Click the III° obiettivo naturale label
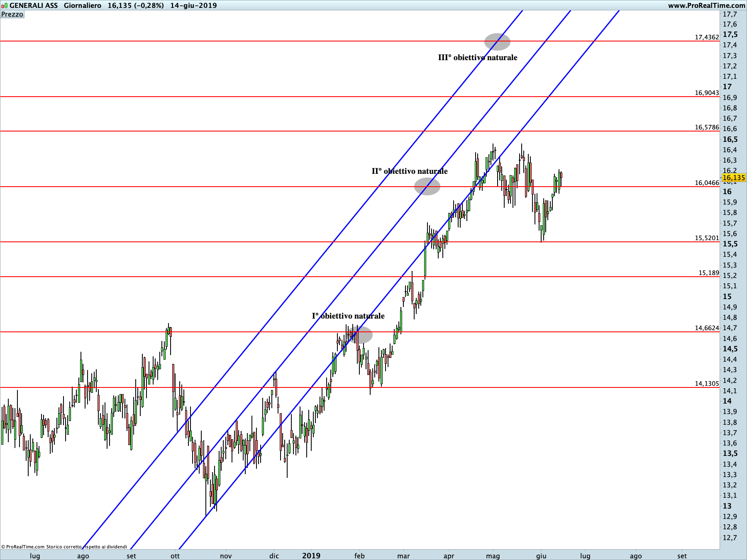The image size is (747, 560). tap(478, 57)
